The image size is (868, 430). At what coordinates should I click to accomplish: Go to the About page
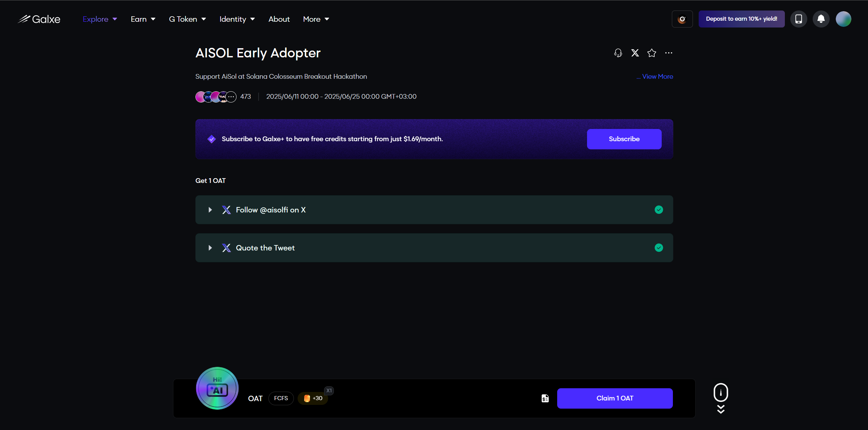(279, 19)
